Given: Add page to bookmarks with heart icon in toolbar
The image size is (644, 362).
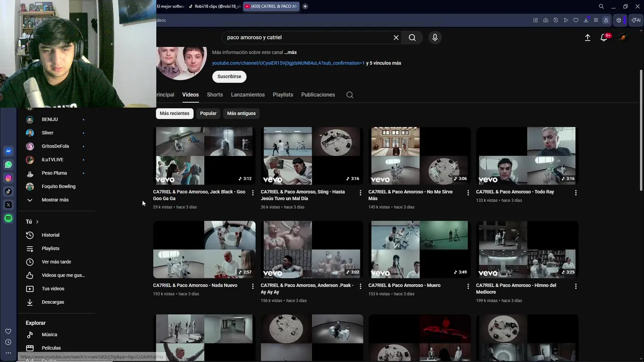Looking at the screenshot, I should pos(576,20).
